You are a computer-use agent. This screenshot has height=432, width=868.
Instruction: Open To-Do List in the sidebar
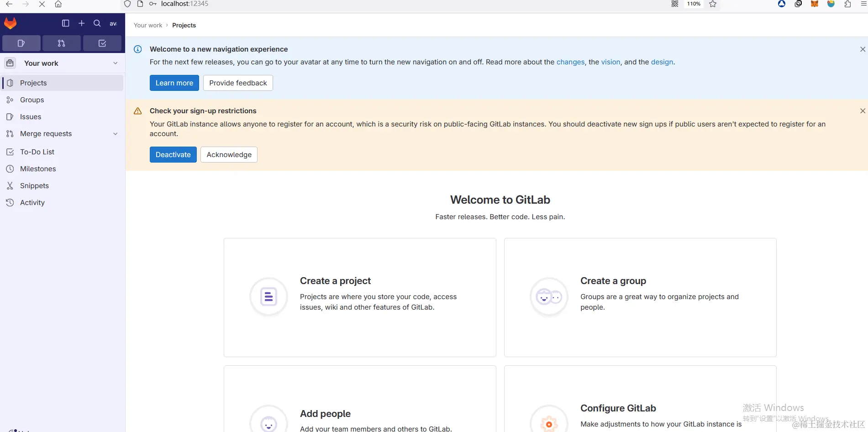click(63, 152)
